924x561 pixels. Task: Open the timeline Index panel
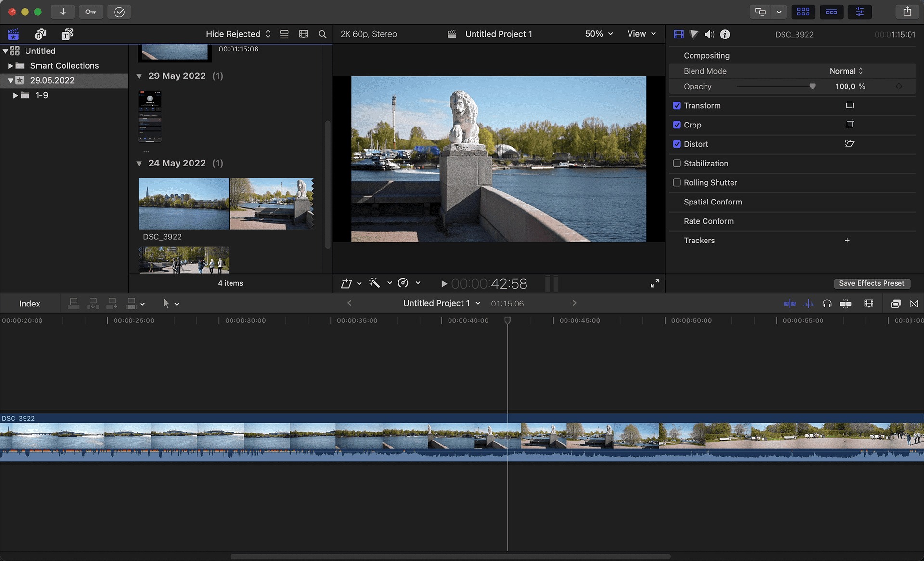pyautogui.click(x=30, y=303)
